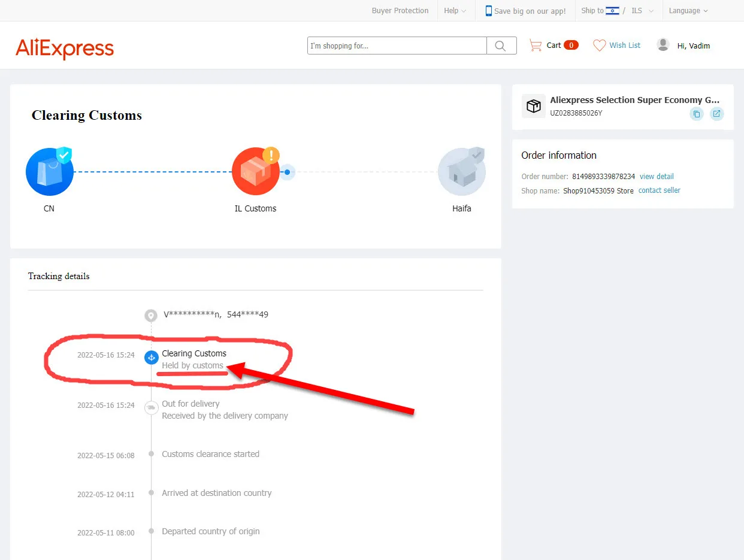This screenshot has width=744, height=560.
Task: Click the Order information heading
Action: 559,155
